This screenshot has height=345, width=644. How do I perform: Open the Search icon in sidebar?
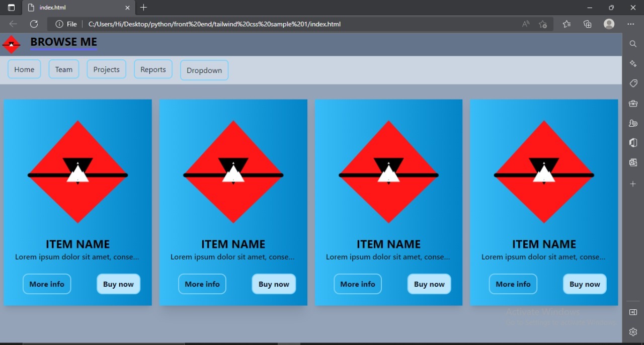coord(633,44)
